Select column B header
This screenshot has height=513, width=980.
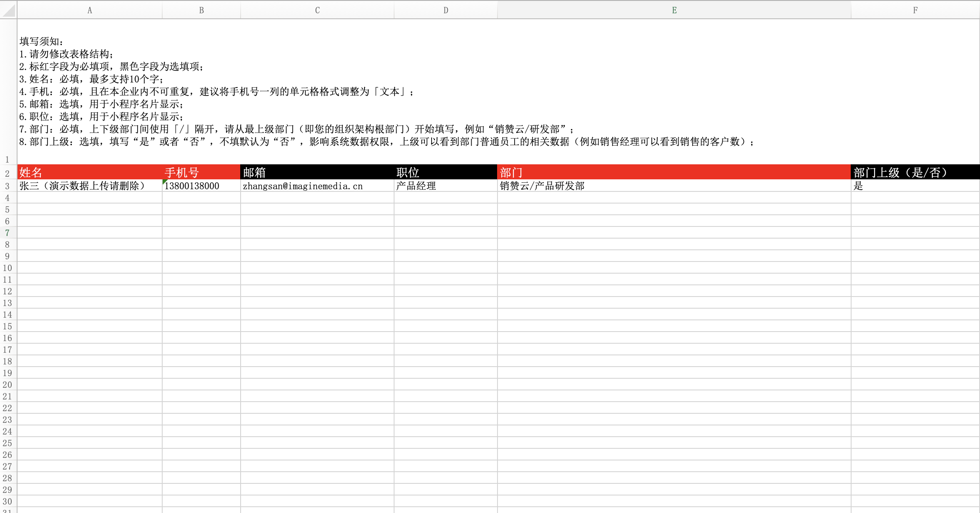tap(201, 10)
